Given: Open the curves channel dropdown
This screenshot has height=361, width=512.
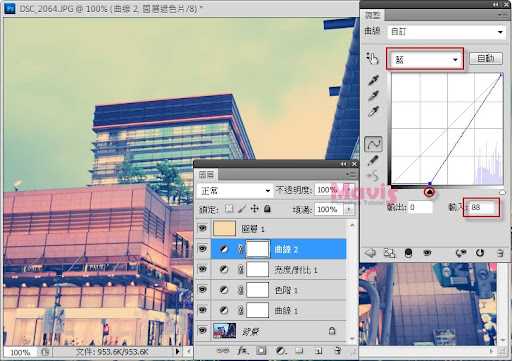Looking at the screenshot, I should coord(425,59).
